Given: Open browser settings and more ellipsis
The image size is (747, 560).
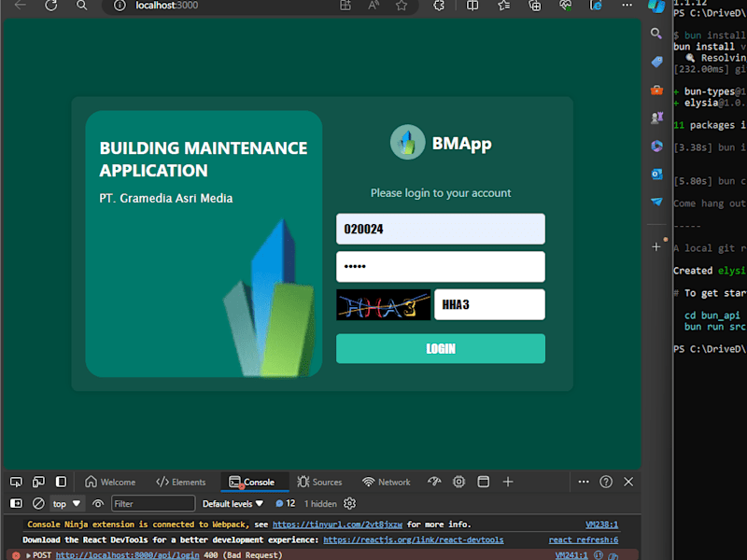Looking at the screenshot, I should pyautogui.click(x=627, y=6).
